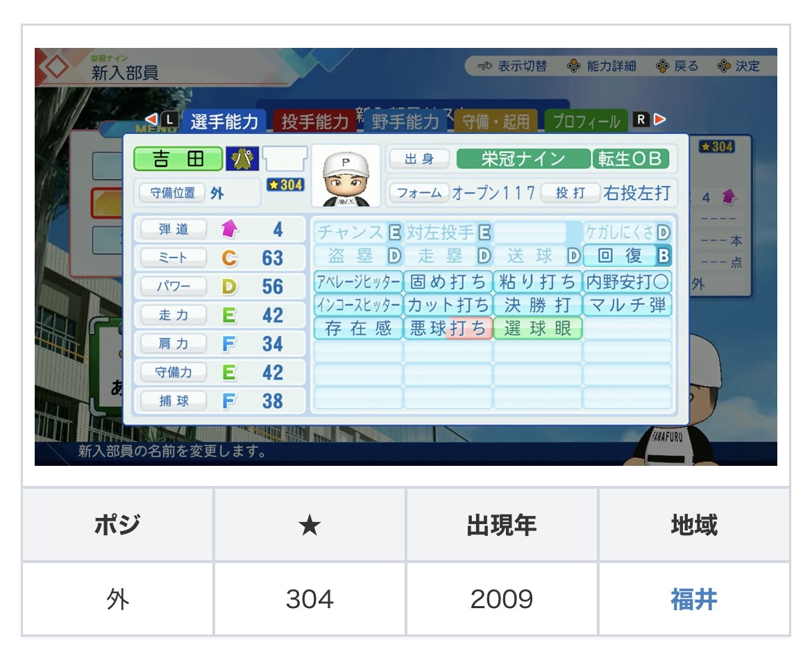Click the left arrow L tab switcher
Viewport: 812px width, 663px height.
pos(160,119)
